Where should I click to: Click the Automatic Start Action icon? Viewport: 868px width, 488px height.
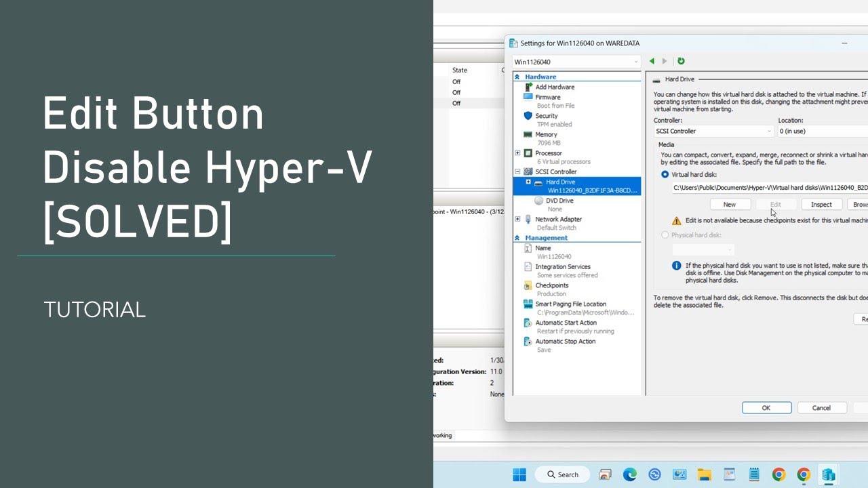click(x=528, y=323)
